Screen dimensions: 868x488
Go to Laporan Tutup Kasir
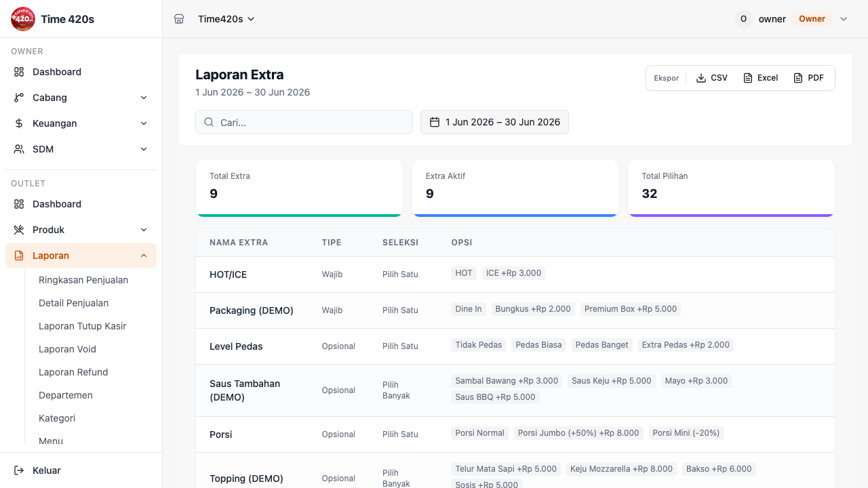click(83, 326)
